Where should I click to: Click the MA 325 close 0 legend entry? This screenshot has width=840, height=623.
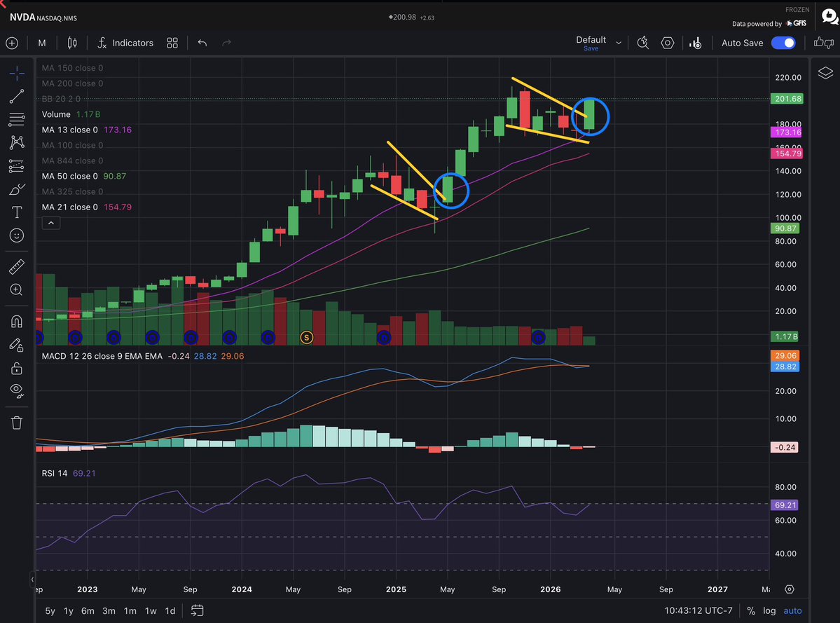point(72,192)
